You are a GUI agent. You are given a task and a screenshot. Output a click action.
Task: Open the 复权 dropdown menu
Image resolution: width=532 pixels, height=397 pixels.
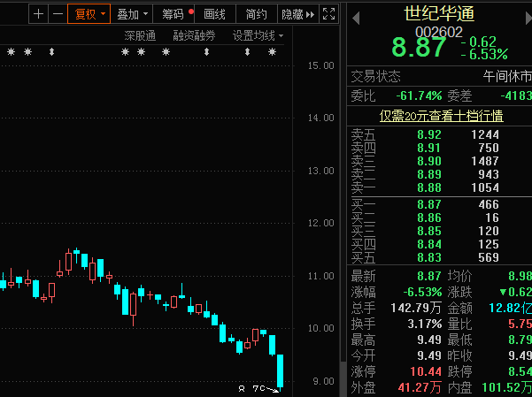click(89, 14)
